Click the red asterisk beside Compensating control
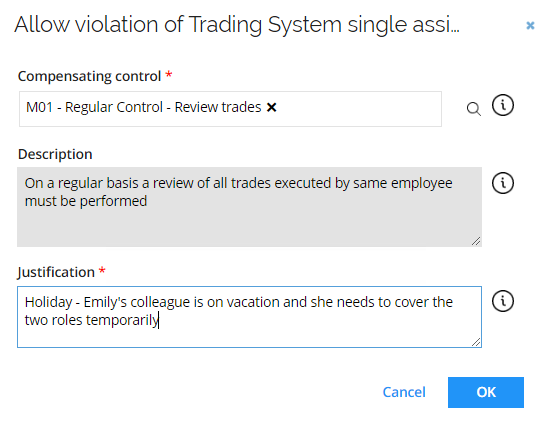The image size is (545, 421). (169, 74)
